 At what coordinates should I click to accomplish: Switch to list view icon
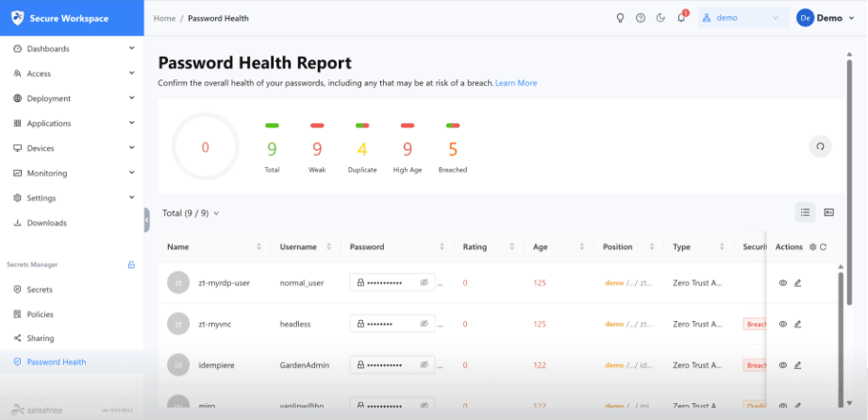[x=805, y=212]
